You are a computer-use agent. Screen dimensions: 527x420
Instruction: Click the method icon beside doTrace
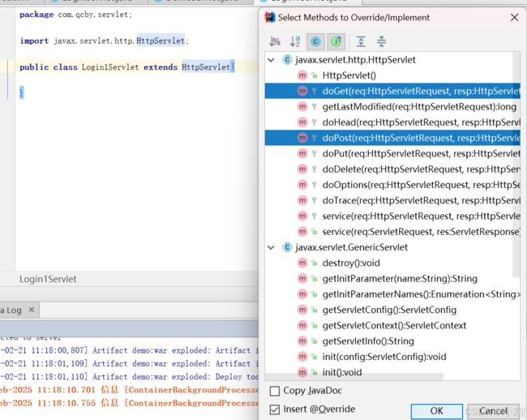(x=302, y=200)
